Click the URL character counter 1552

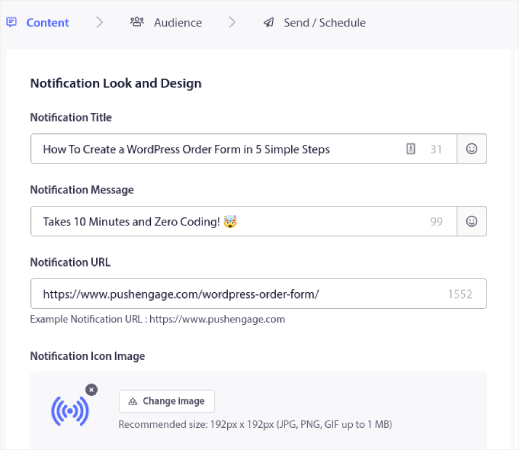coord(460,294)
